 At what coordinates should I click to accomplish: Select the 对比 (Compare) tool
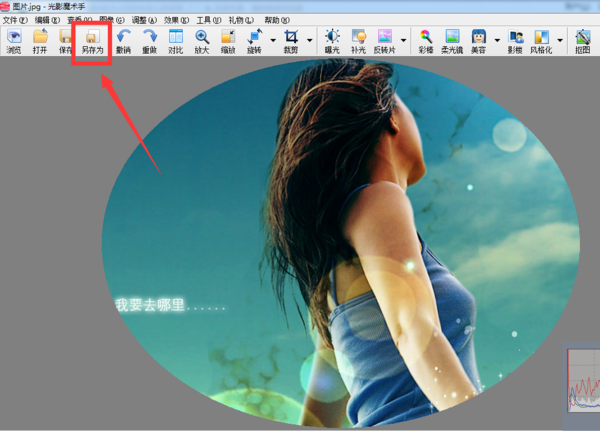pos(176,41)
